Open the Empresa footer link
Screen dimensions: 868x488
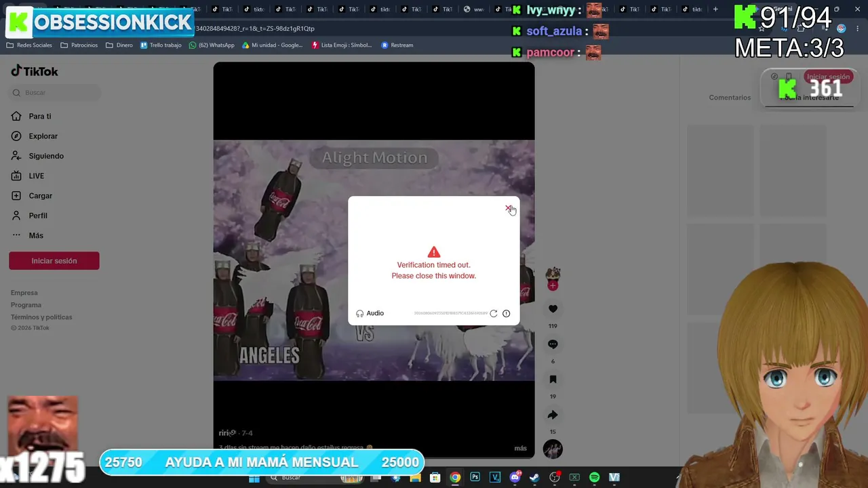pos(24,293)
